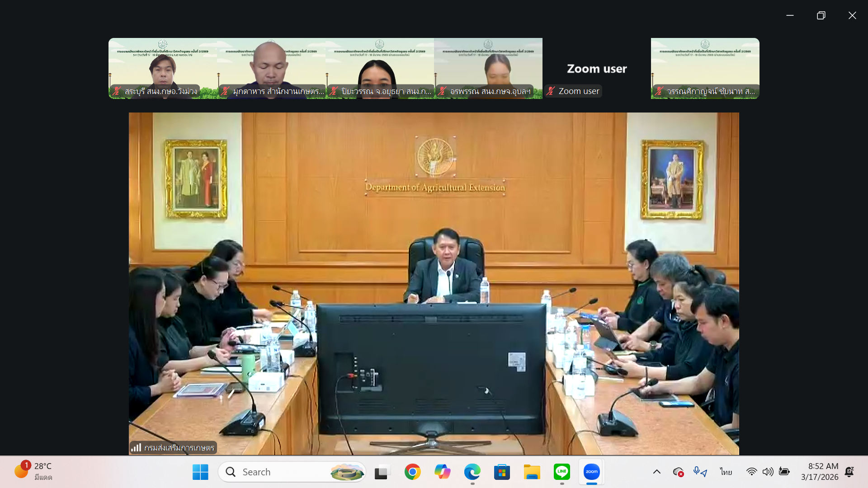Open Microsoft Edge from taskbar

(472, 472)
